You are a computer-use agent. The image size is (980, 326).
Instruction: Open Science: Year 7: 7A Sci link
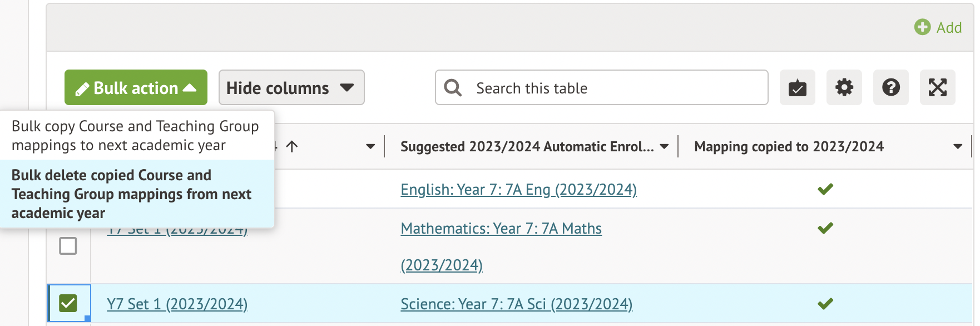pos(516,304)
